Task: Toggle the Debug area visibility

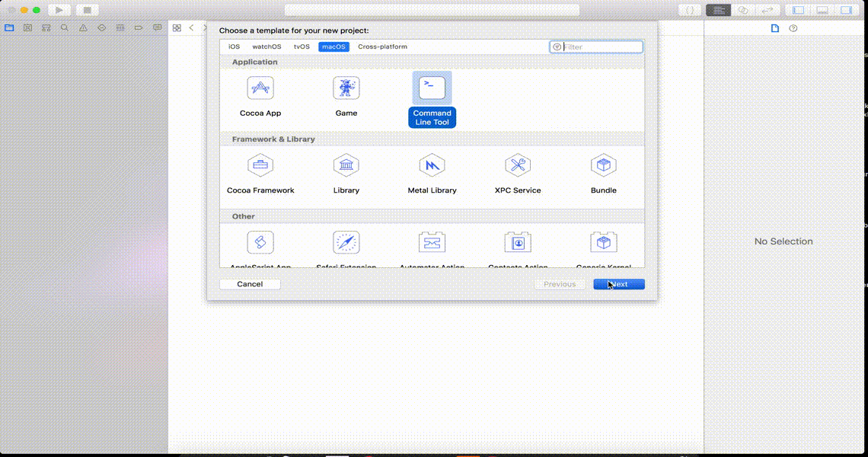Action: click(x=822, y=10)
